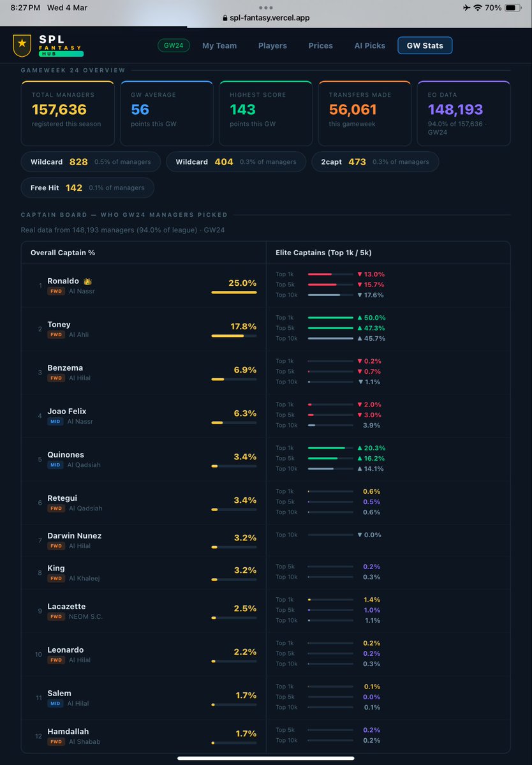Select the Quinones player name
Image resolution: width=532 pixels, height=765 pixels.
tap(65, 455)
